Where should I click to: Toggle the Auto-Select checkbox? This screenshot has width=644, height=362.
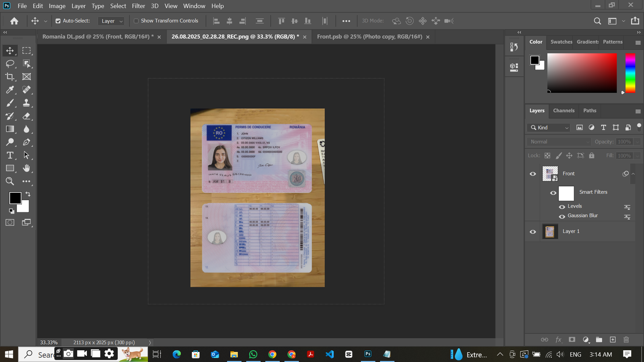[x=58, y=21]
